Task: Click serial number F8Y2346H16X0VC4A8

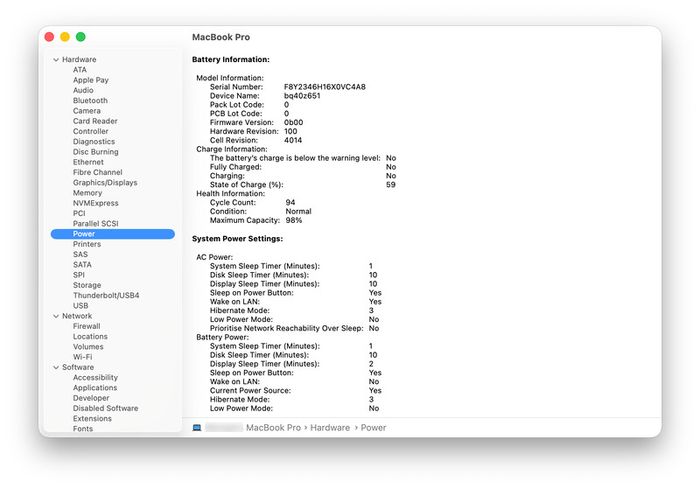Action: [x=325, y=87]
